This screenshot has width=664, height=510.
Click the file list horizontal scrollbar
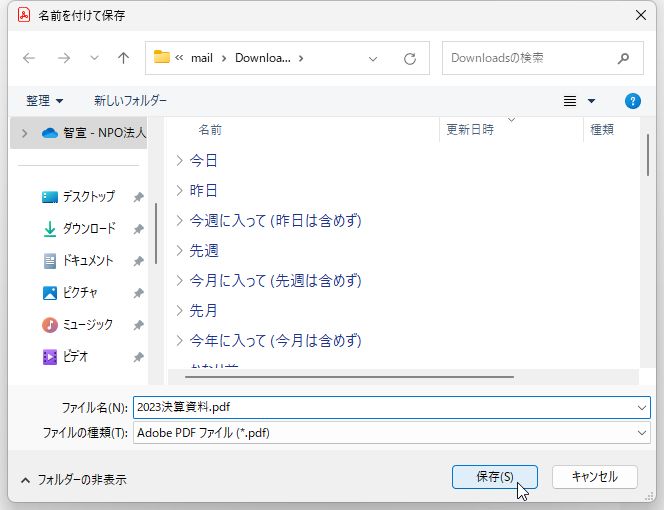(349, 377)
